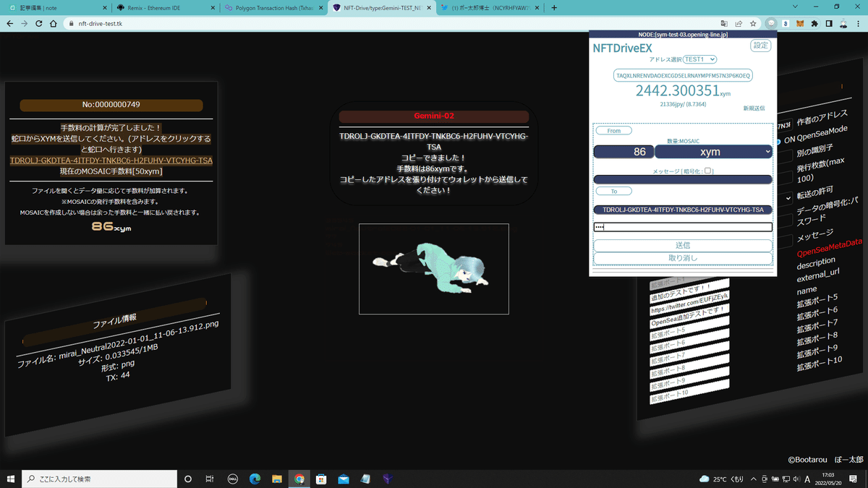Click the 送信 send button

683,246
